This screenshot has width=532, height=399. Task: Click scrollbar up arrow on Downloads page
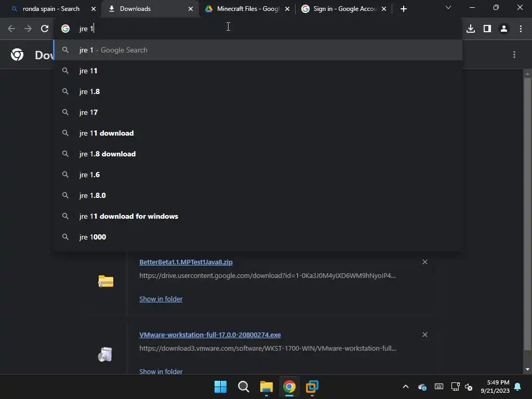[527, 73]
